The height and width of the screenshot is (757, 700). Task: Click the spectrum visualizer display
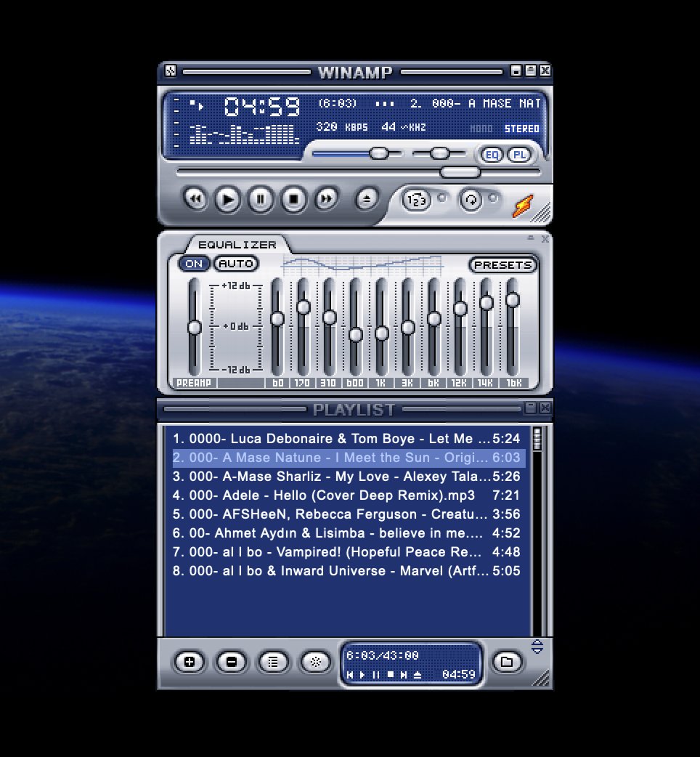pyautogui.click(x=244, y=134)
